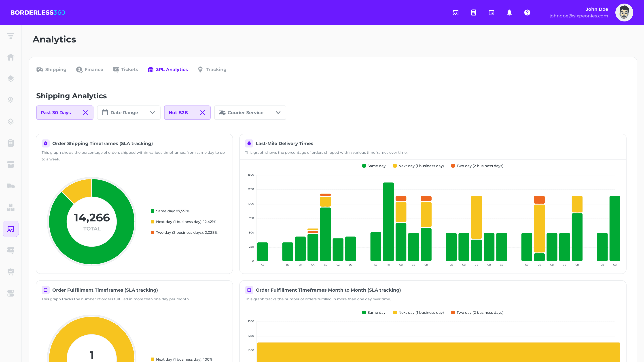Toggle Two day legend in Month to Month chart
Viewport: 644px width, 362px height.
pyautogui.click(x=477, y=313)
